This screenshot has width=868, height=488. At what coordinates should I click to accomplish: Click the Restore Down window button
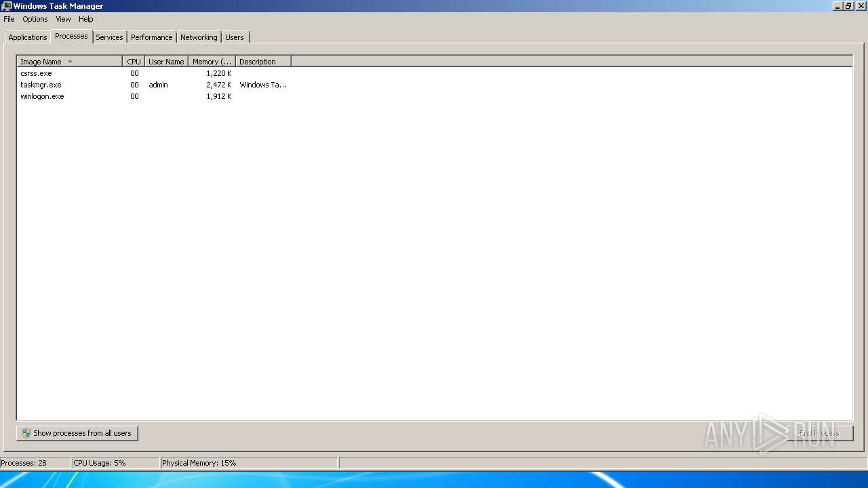coord(849,5)
